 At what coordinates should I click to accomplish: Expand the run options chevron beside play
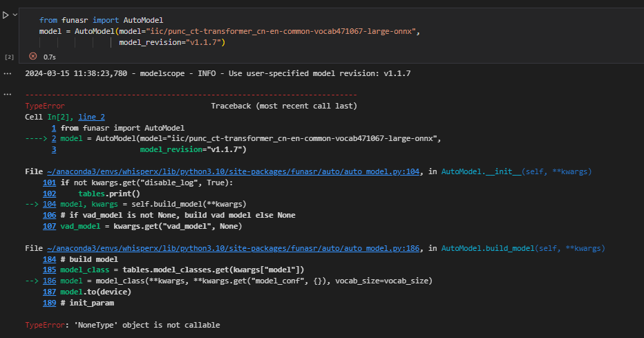(x=15, y=15)
